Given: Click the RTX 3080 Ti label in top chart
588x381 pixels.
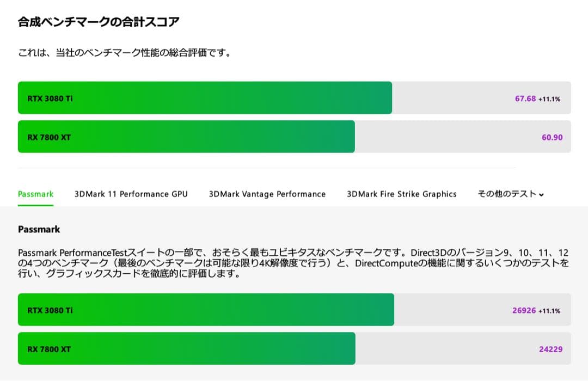Looking at the screenshot, I should (50, 99).
